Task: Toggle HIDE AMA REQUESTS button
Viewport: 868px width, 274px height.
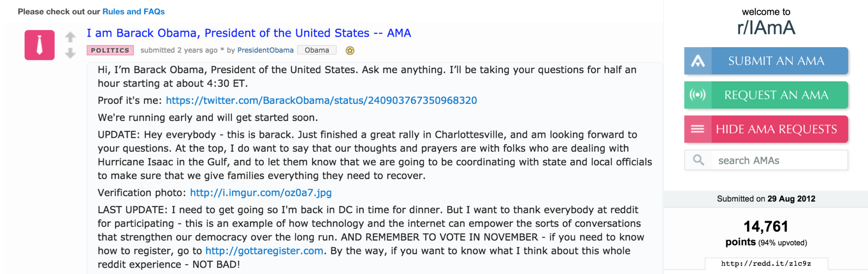Action: click(766, 129)
